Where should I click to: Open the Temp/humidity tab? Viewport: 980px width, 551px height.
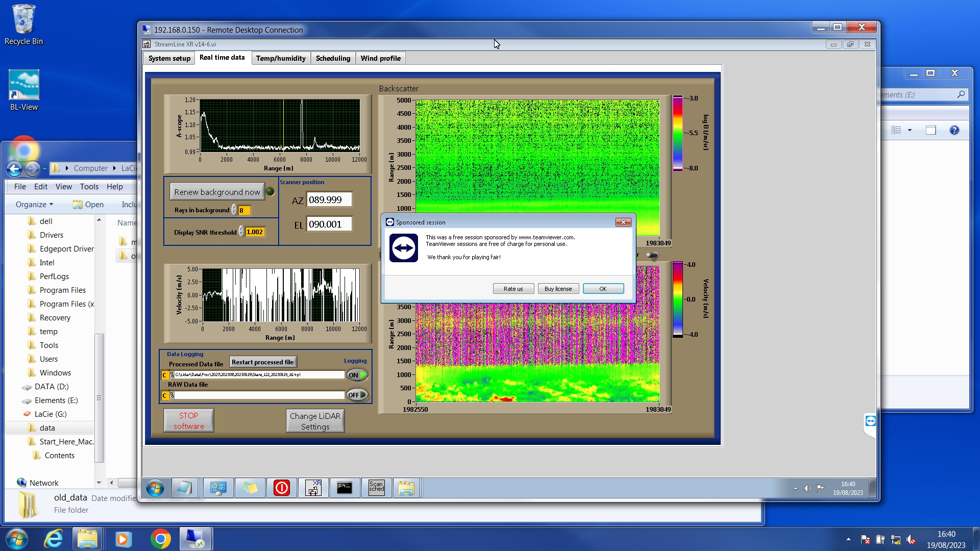coord(280,58)
